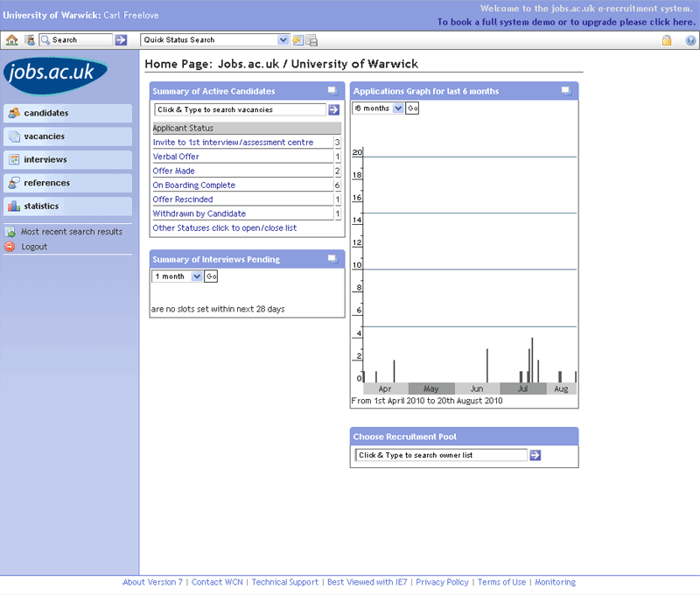Click the blue arrow next to toolbar Search
700x595 pixels.
pos(122,40)
